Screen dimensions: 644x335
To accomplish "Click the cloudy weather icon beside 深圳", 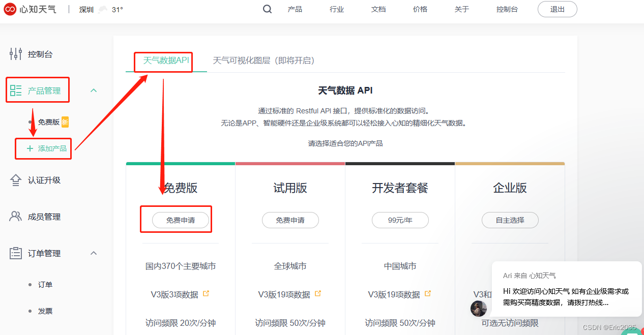I will click(x=103, y=10).
